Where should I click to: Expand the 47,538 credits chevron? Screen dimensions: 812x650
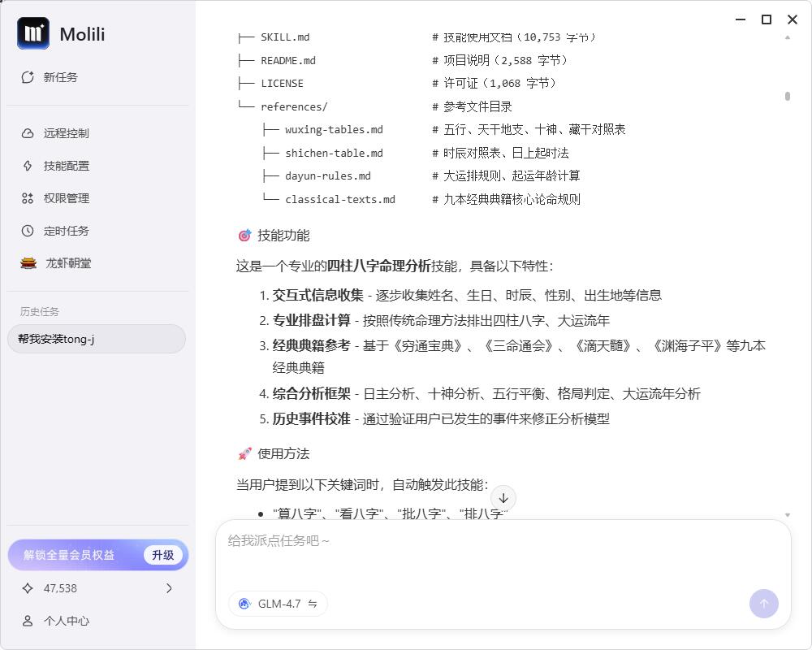[169, 588]
